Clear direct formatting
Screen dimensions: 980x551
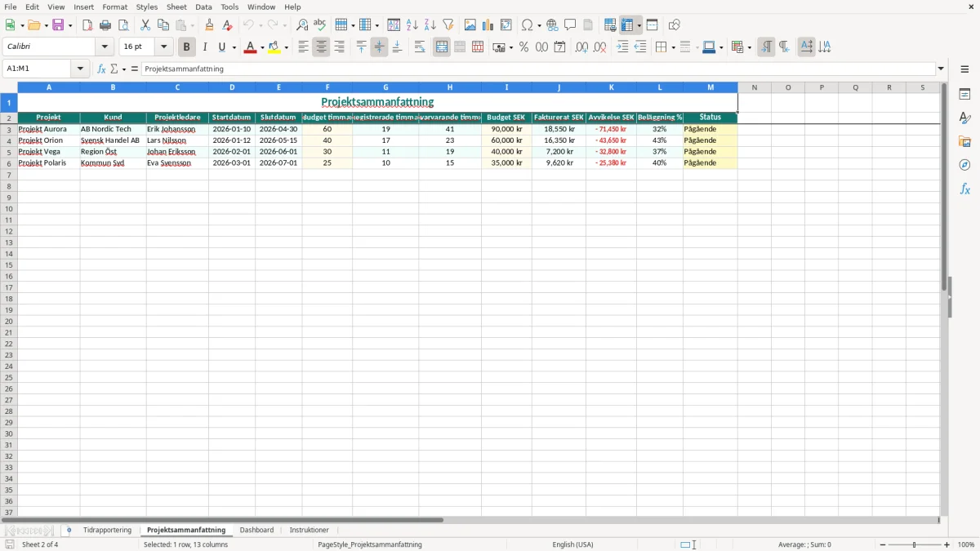[227, 25]
